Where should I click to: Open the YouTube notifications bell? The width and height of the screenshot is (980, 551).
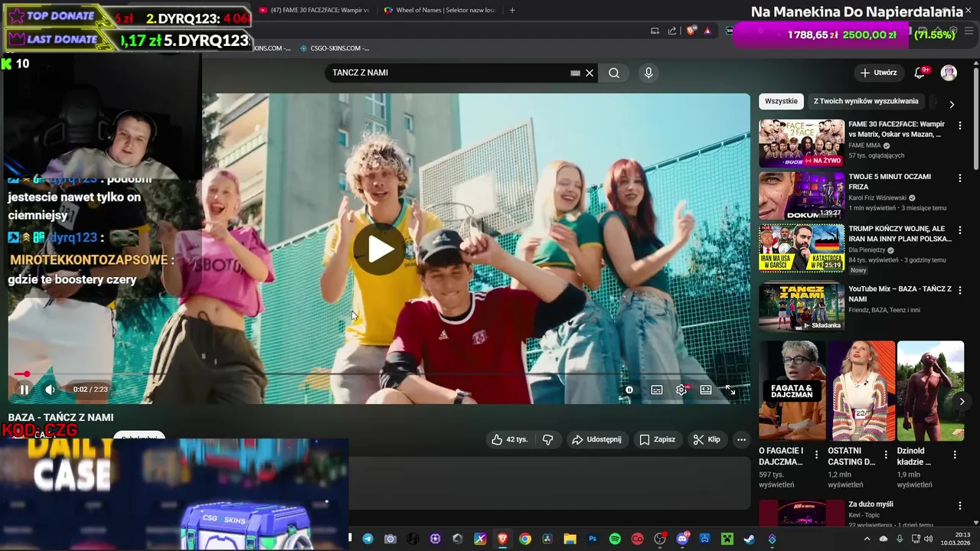(x=920, y=73)
